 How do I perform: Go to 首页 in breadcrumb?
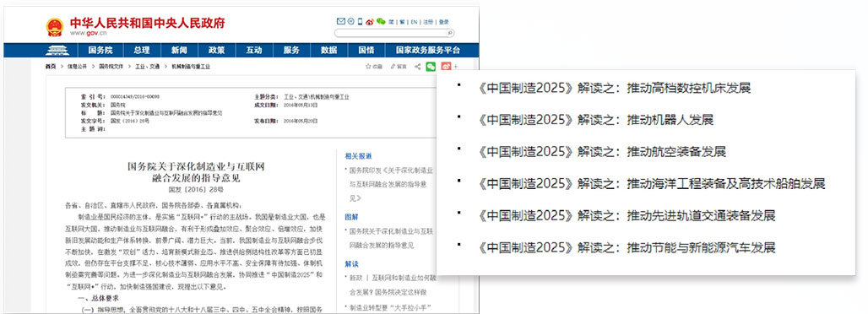coord(51,67)
